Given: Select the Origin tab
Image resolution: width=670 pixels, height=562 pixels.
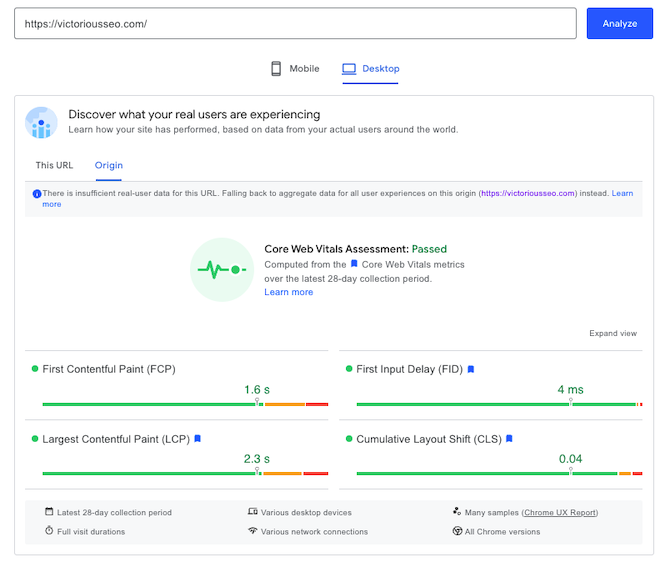Looking at the screenshot, I should 109,166.
